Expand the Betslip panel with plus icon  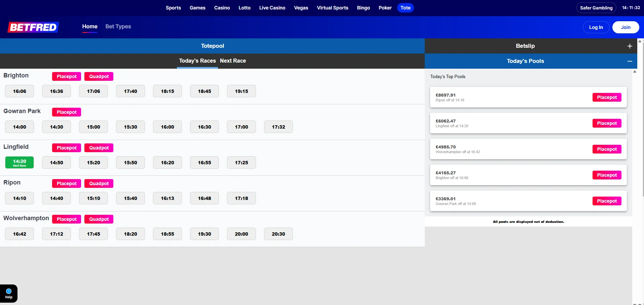[x=630, y=46]
